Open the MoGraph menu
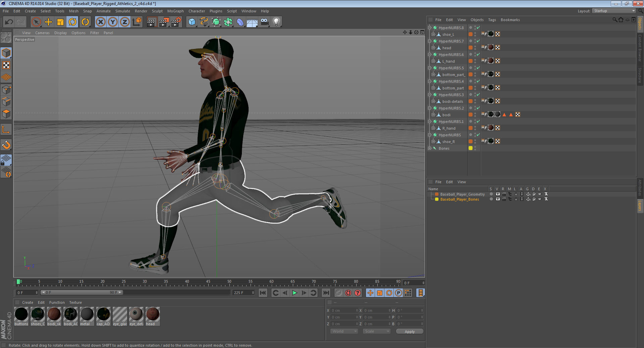The image size is (644, 348). coord(175,11)
